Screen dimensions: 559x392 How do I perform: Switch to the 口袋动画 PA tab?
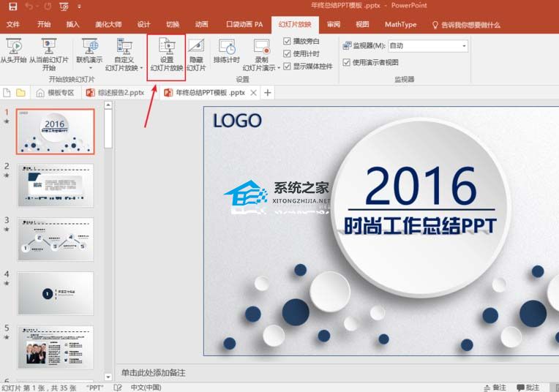click(244, 24)
